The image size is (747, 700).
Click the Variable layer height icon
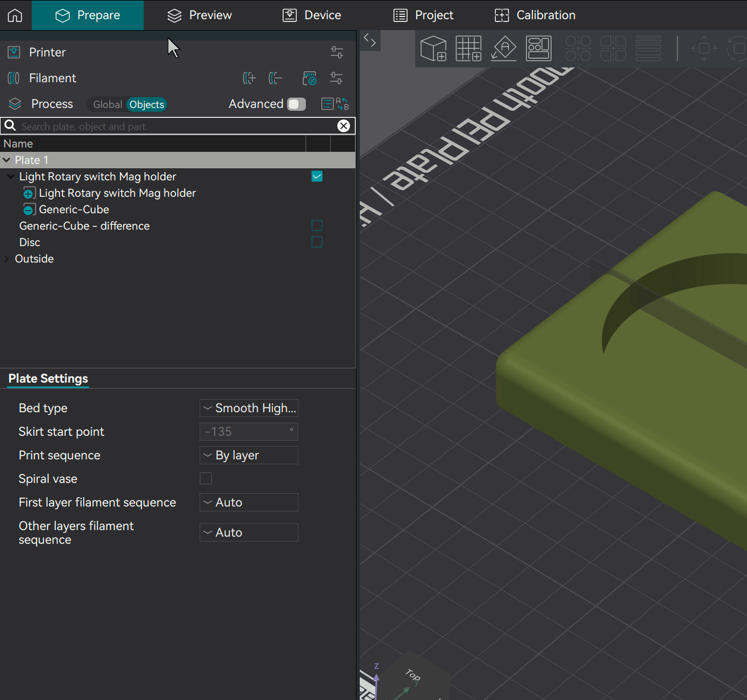point(648,48)
